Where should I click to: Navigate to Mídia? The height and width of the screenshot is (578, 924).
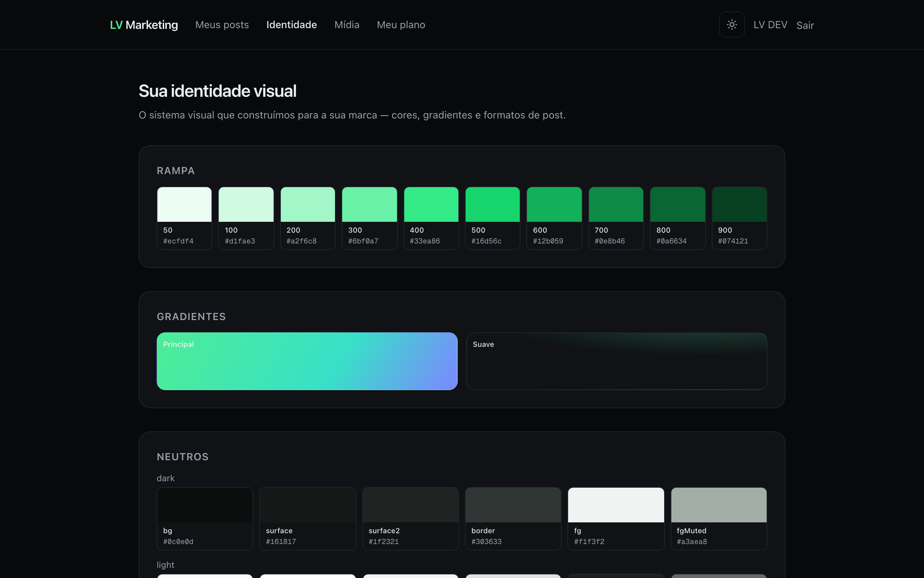click(347, 25)
